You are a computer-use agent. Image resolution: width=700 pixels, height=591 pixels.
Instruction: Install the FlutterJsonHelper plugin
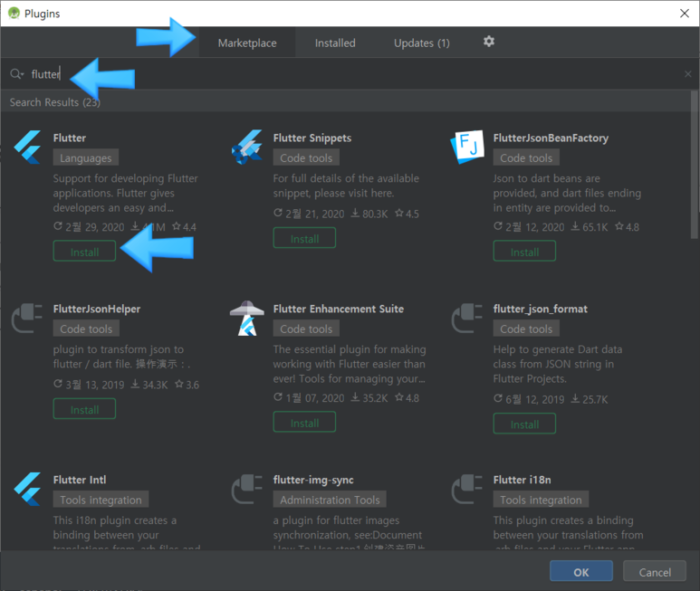[x=84, y=409]
